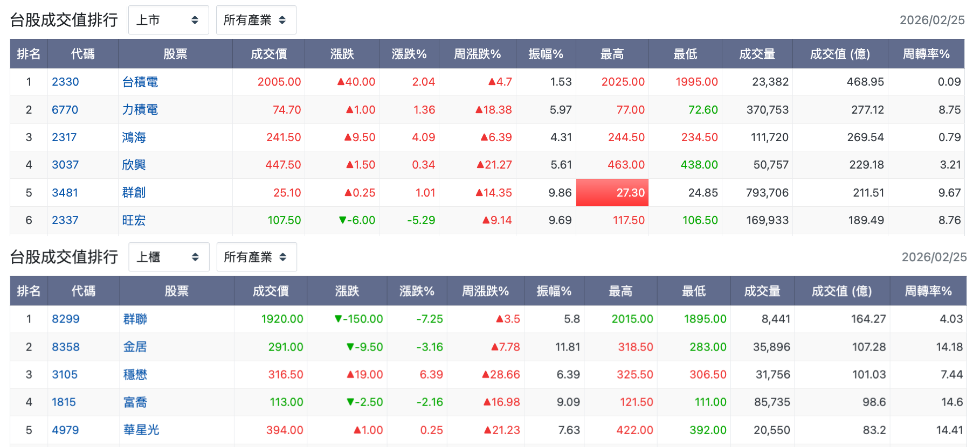Image resolution: width=980 pixels, height=447 pixels.
Task: Open stock name link 群聯
Action: (135, 319)
